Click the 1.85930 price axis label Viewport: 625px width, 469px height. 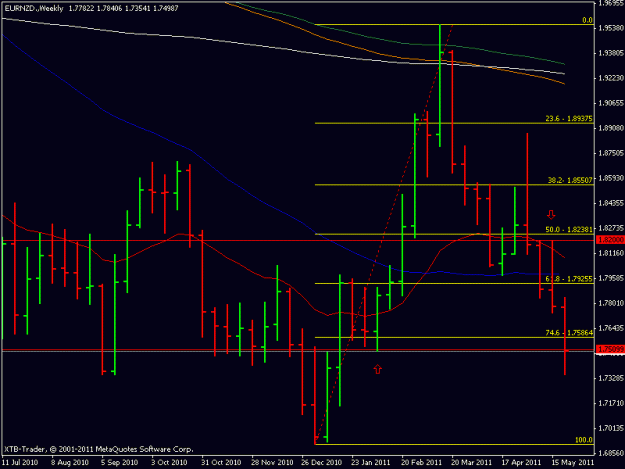coord(611,178)
